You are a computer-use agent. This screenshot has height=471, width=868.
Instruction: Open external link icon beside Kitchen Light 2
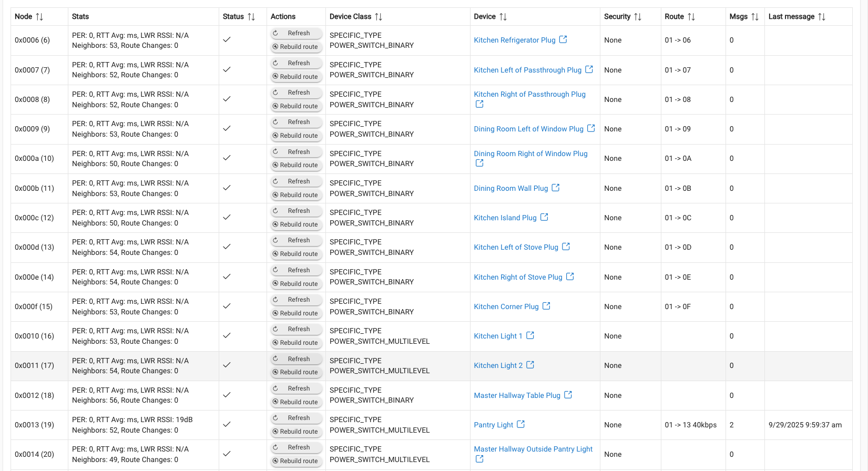(x=530, y=365)
